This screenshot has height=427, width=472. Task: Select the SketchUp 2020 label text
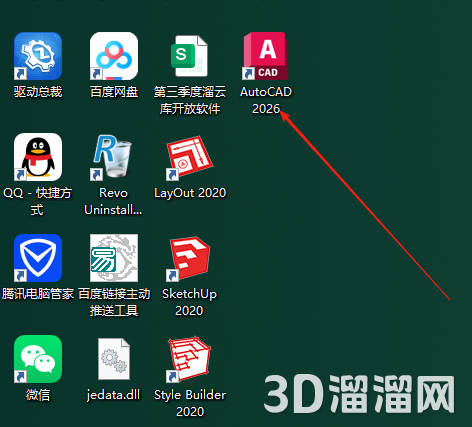pos(189,302)
